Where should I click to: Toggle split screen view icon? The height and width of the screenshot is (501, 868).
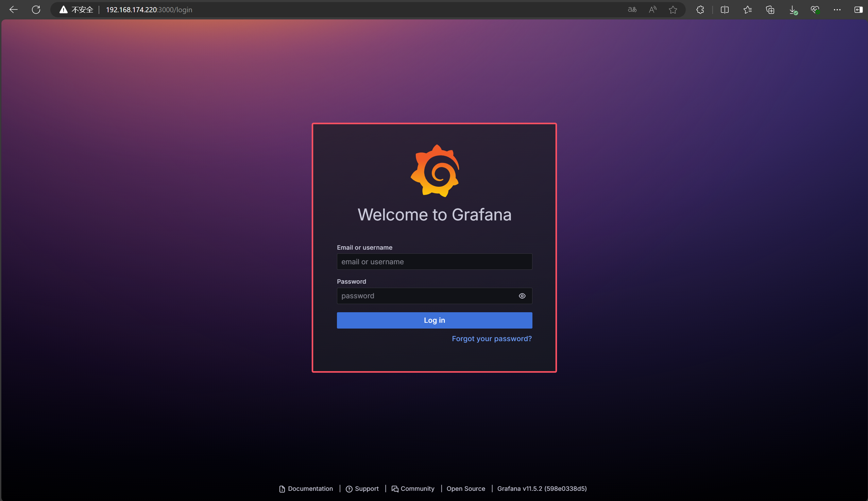tap(725, 10)
